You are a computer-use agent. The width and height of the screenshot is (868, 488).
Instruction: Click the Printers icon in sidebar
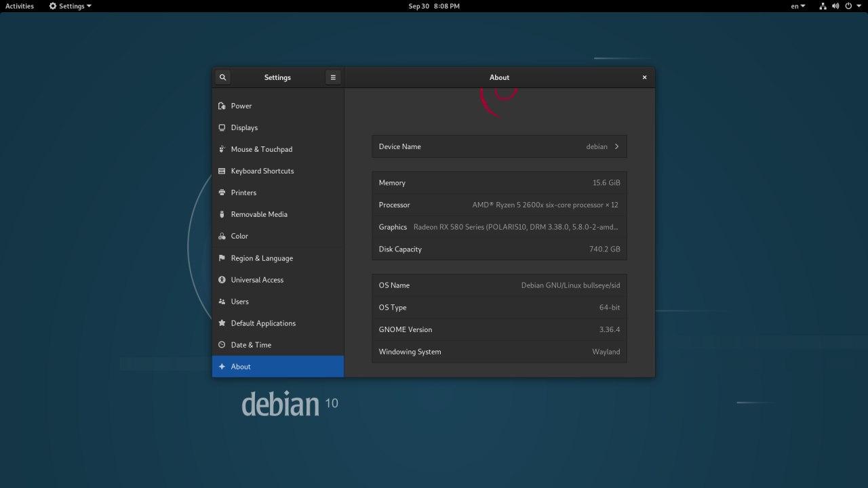pyautogui.click(x=222, y=192)
